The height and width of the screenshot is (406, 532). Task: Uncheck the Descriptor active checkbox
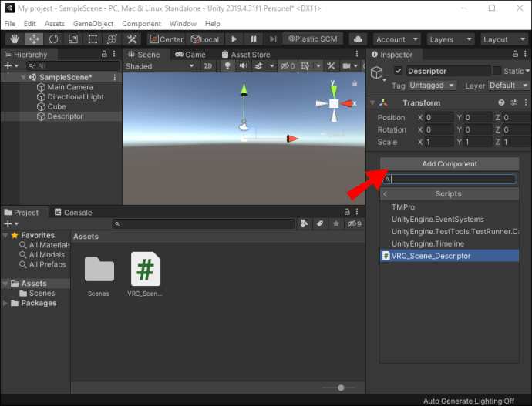398,71
